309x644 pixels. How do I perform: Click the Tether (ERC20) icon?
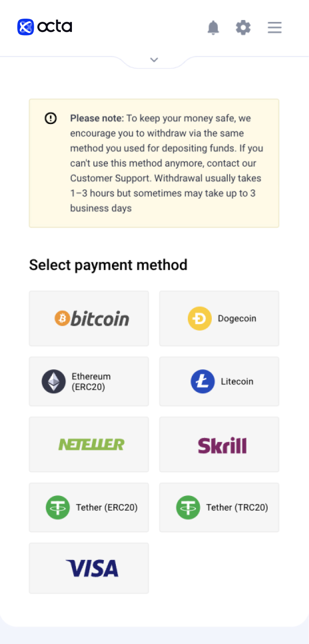click(x=58, y=507)
